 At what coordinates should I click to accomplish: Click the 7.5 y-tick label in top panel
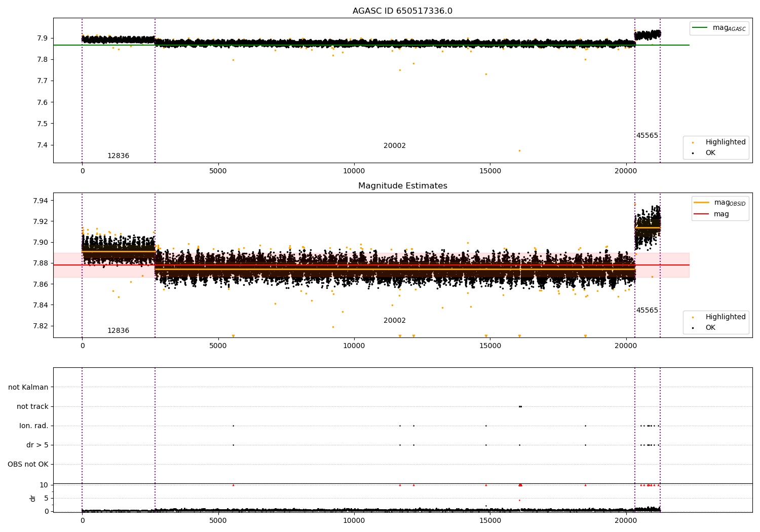[x=43, y=124]
